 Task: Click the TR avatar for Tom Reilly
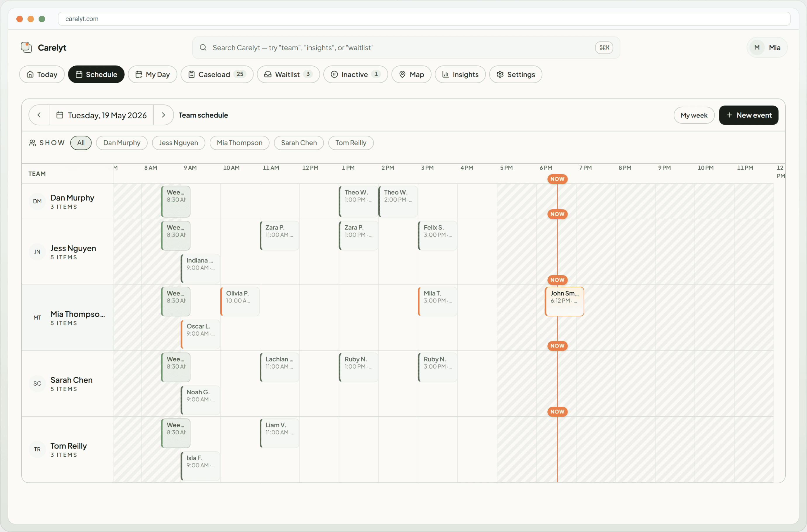pos(37,450)
